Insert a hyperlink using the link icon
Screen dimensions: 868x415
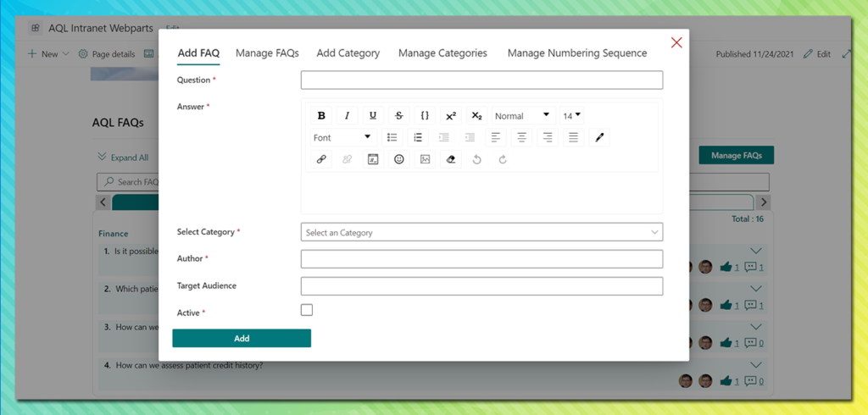(x=321, y=159)
